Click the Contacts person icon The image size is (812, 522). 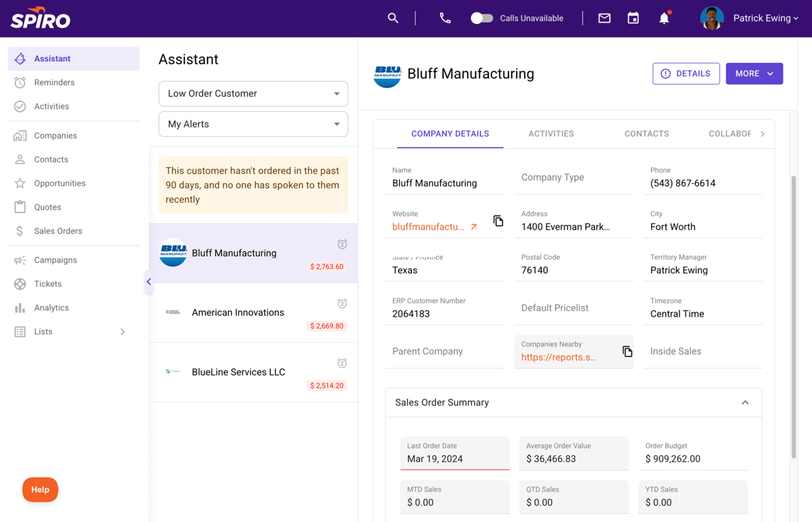[20, 160]
